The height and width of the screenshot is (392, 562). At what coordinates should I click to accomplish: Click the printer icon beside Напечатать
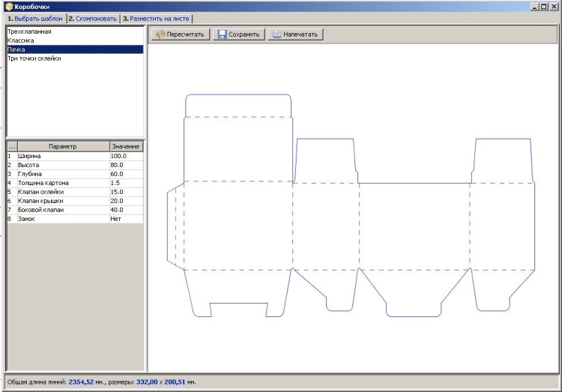(277, 34)
